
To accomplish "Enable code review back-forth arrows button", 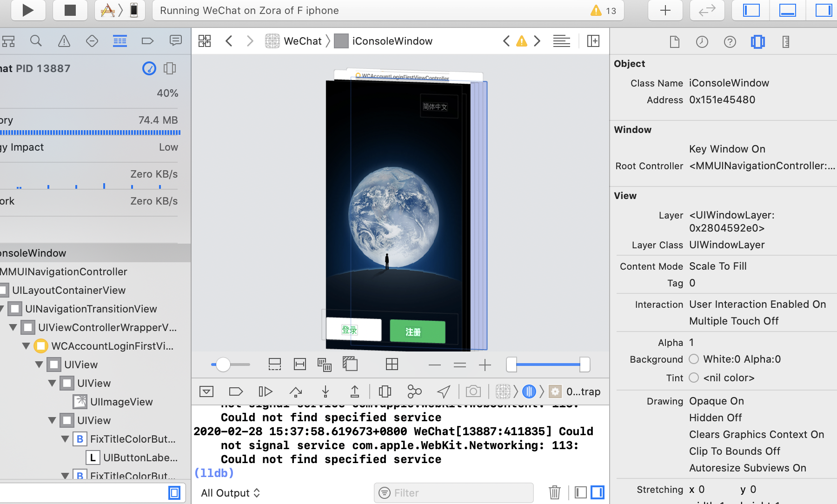I will click(707, 10).
